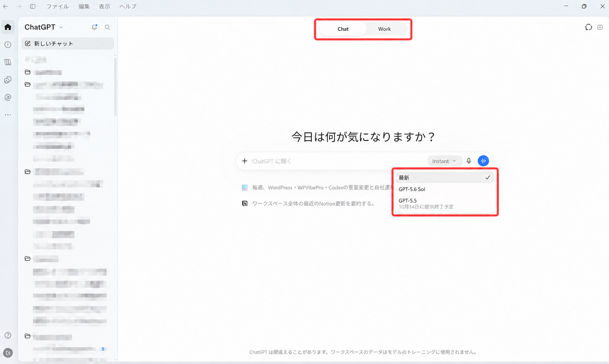The height and width of the screenshot is (364, 609).
Task: Select the checked 最新 model option
Action: point(445,177)
